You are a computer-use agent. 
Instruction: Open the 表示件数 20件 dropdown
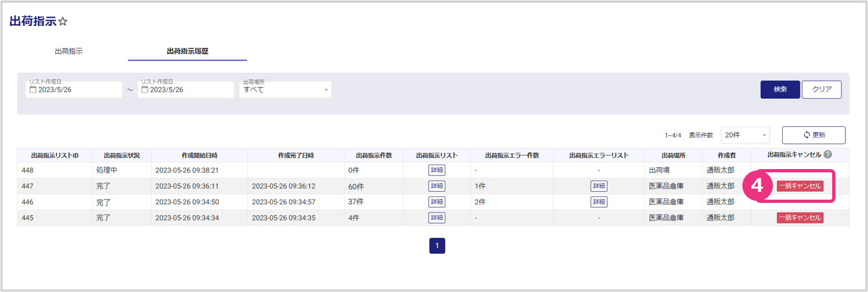(746, 135)
